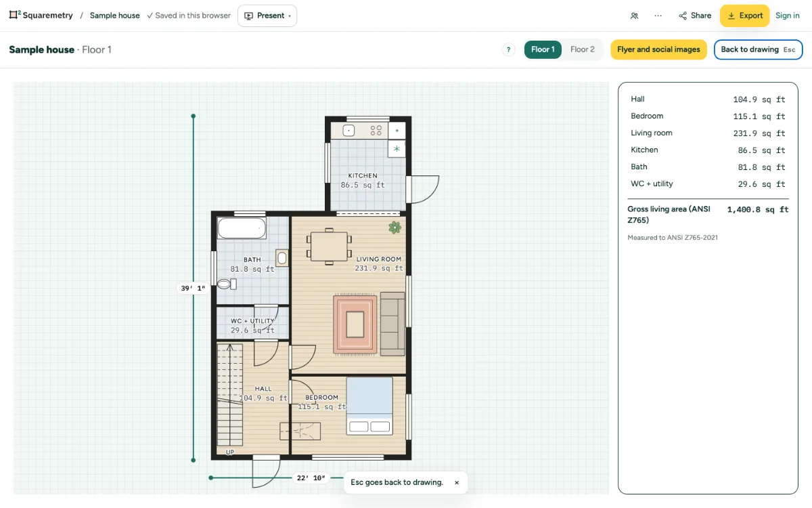The height and width of the screenshot is (508, 812).
Task: Click the LIVING ROOM label on plan
Action: click(379, 259)
